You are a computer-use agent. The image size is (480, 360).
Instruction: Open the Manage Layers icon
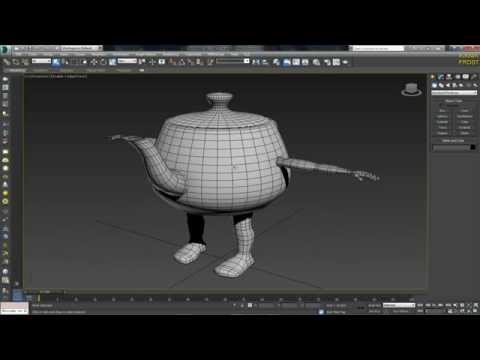pos(276,62)
